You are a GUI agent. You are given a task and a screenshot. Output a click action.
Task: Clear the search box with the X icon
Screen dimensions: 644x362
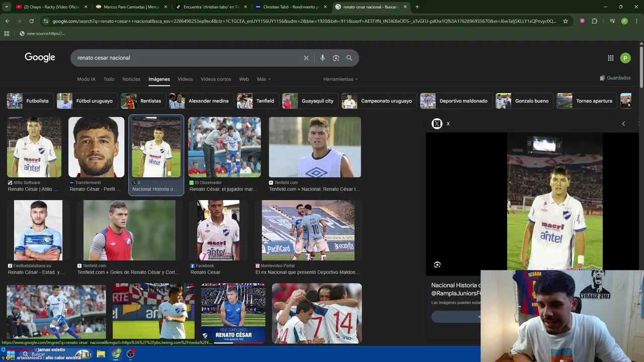click(x=306, y=58)
